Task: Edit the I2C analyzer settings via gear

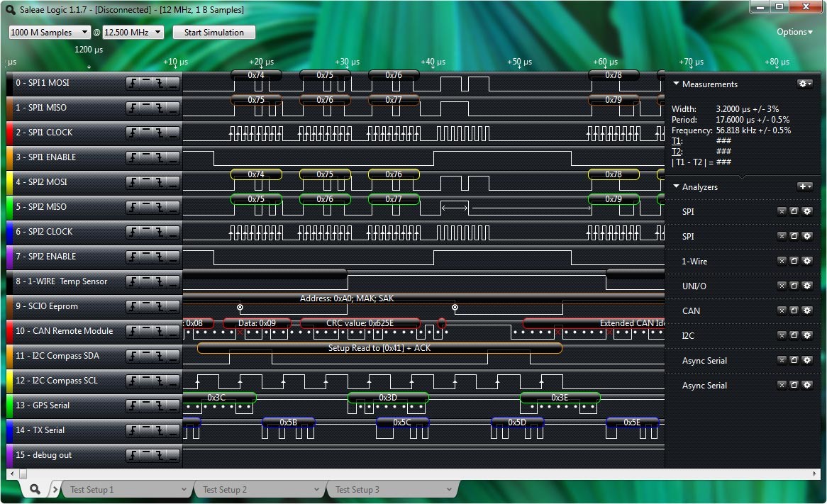Action: point(807,335)
